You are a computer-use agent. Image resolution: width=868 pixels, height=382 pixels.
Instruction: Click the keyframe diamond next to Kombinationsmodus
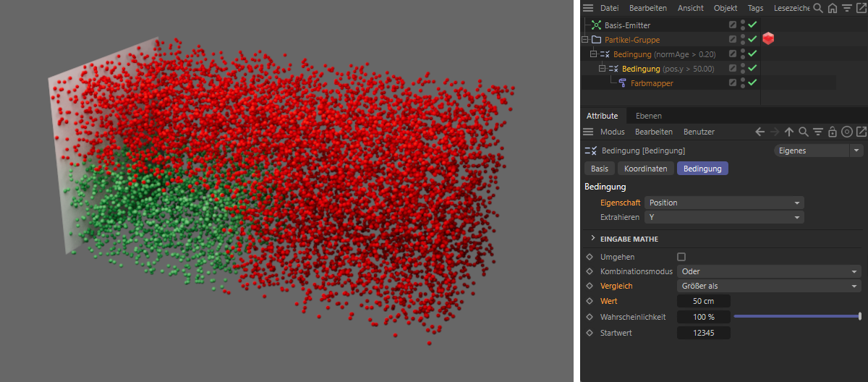coord(589,271)
